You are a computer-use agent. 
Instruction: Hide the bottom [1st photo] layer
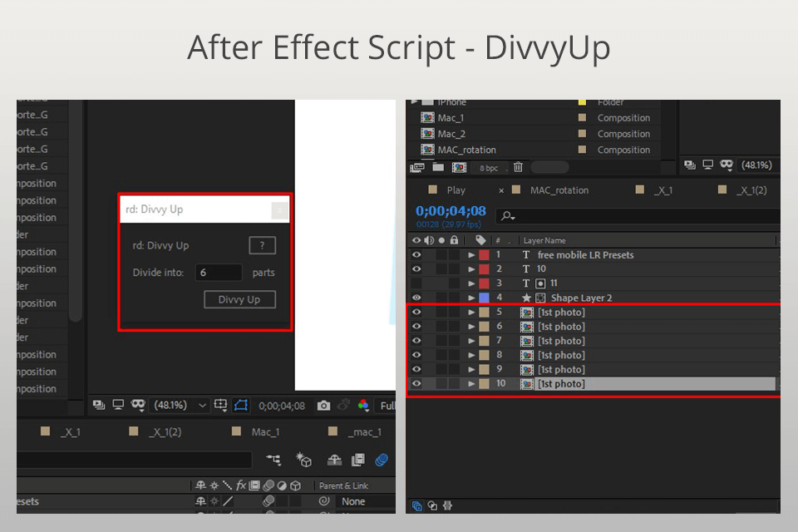tap(417, 383)
